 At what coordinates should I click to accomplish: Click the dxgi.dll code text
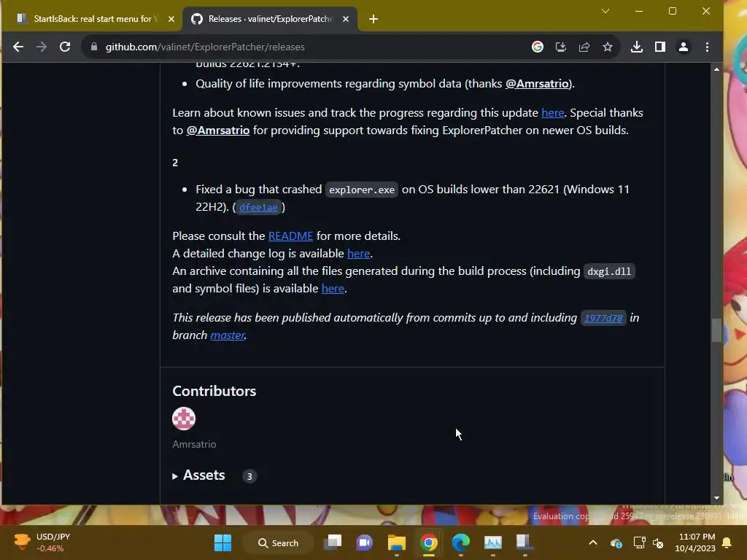[x=609, y=271]
